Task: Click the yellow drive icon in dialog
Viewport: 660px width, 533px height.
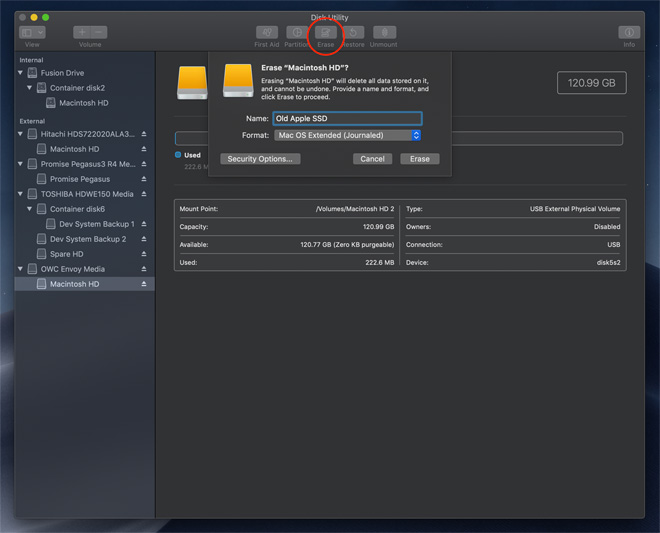Action: [238, 80]
